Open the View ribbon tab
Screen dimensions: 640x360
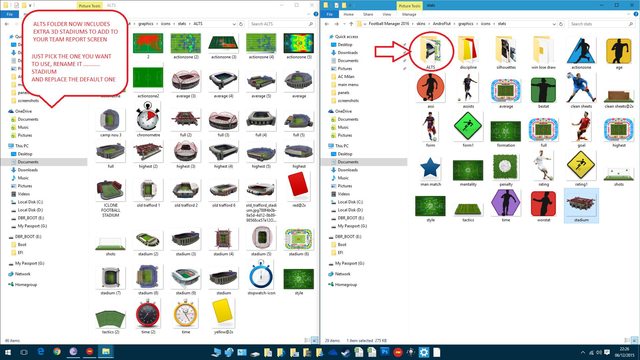tap(387, 14)
